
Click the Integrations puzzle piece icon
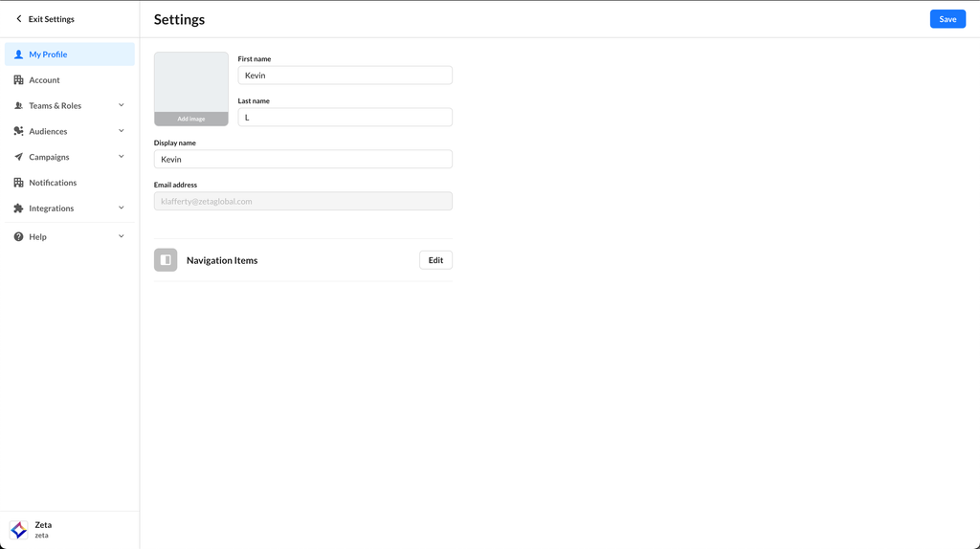click(x=18, y=209)
